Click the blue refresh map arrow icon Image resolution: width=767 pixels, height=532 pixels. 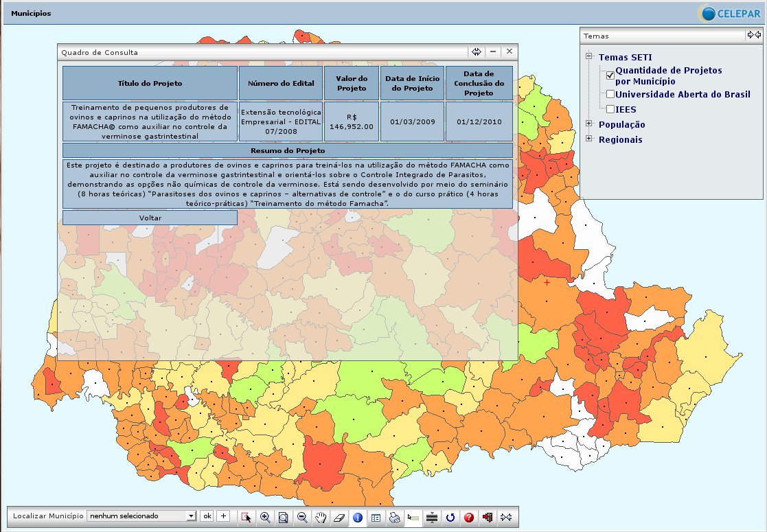450,518
